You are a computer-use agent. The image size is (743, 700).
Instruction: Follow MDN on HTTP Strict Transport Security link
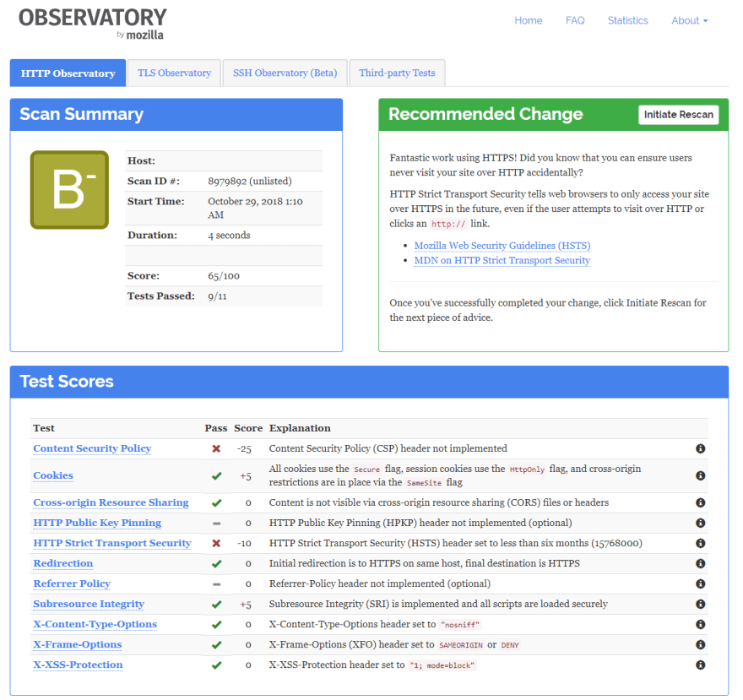502,260
